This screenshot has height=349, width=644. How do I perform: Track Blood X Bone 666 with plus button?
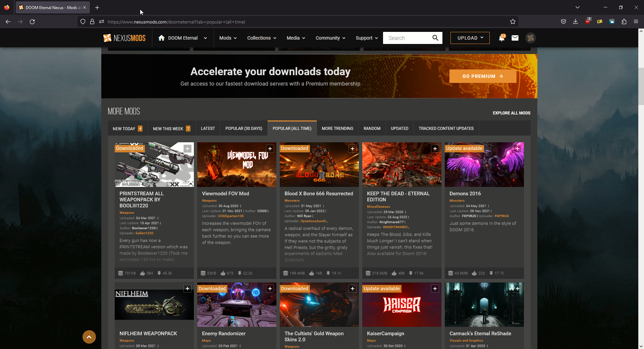click(x=353, y=149)
